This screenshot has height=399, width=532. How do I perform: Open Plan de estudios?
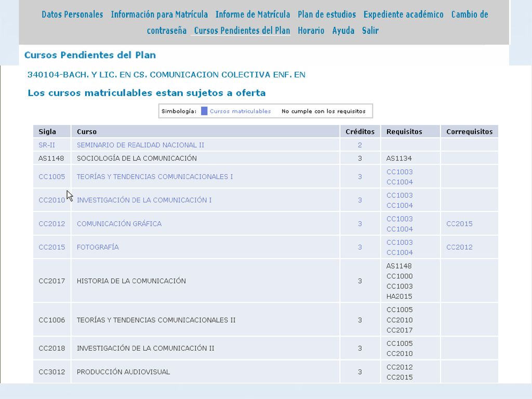click(327, 15)
